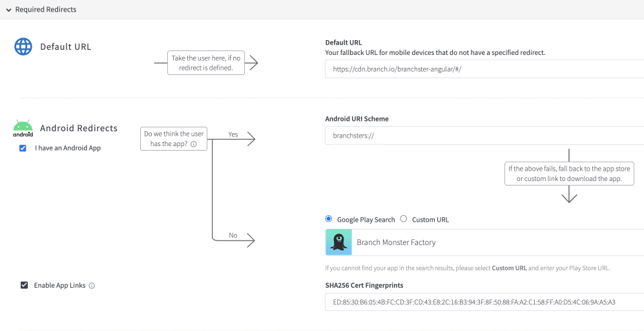Select the Custom URL radio option
644x331 pixels.
pyautogui.click(x=404, y=219)
